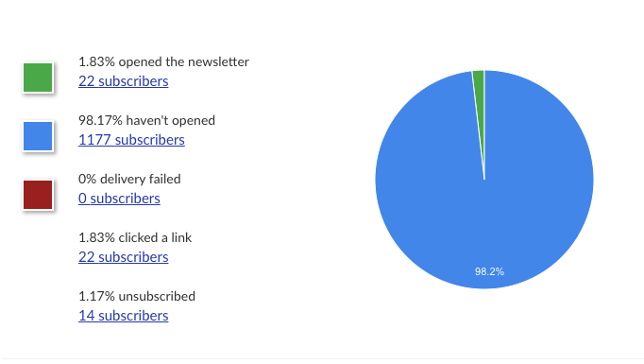Click the 1.83% figure beside "clicked a link"
The image size is (644, 364).
point(96,237)
